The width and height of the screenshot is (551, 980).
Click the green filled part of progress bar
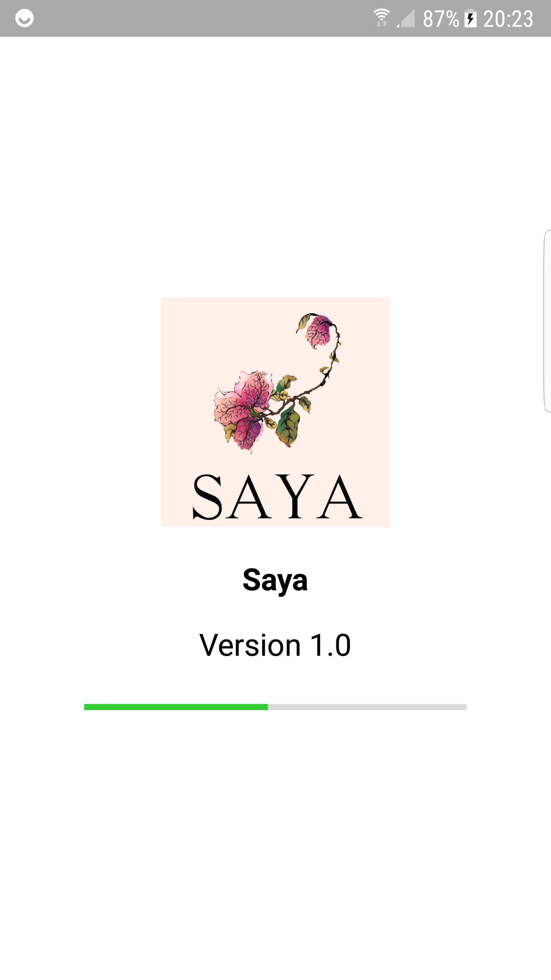176,707
